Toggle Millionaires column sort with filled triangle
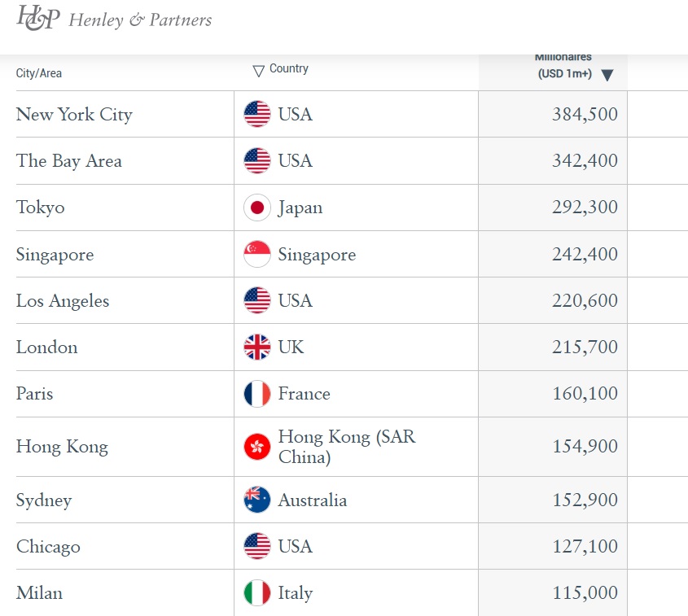 coord(607,75)
